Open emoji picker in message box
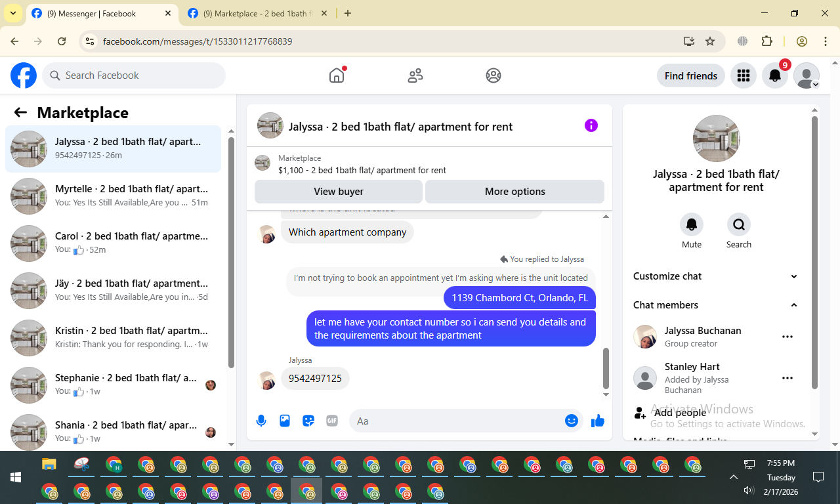This screenshot has width=840, height=504. pyautogui.click(x=572, y=421)
